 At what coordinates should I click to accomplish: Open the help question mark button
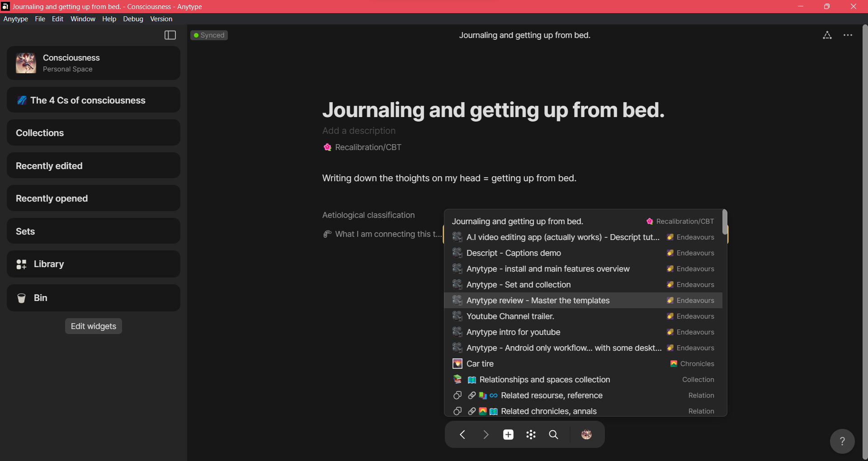coord(842,441)
